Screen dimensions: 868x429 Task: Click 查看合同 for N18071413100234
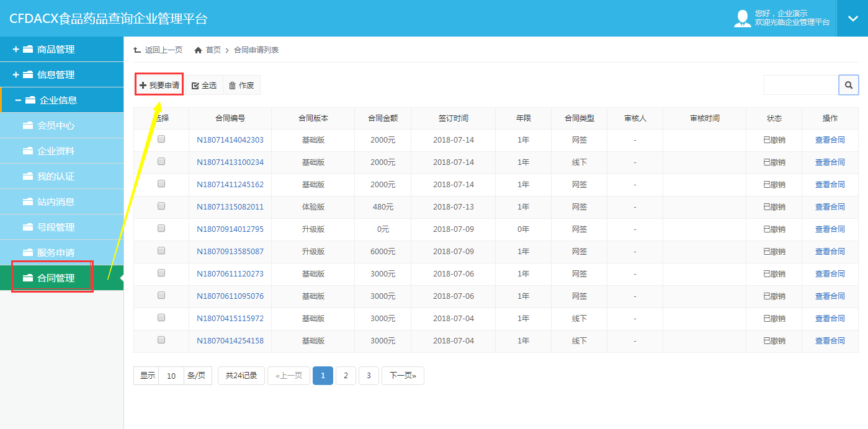click(x=830, y=162)
